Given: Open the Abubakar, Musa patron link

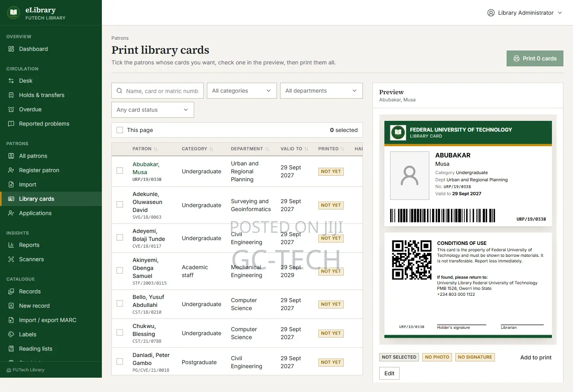Looking at the screenshot, I should coord(146,168).
